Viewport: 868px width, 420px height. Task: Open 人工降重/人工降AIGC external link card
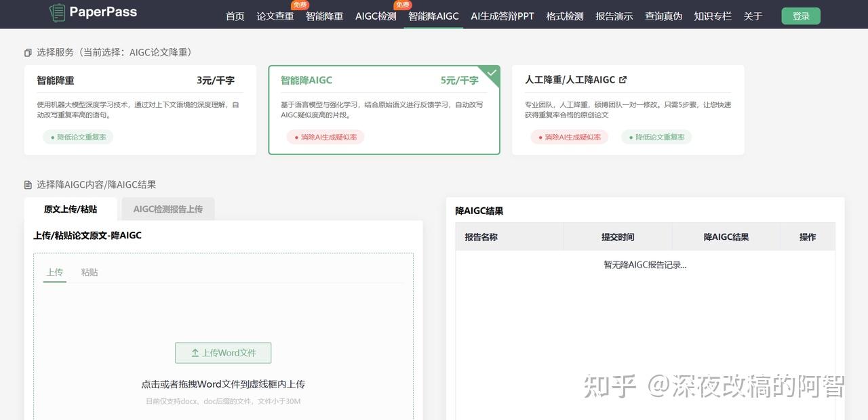click(x=628, y=110)
